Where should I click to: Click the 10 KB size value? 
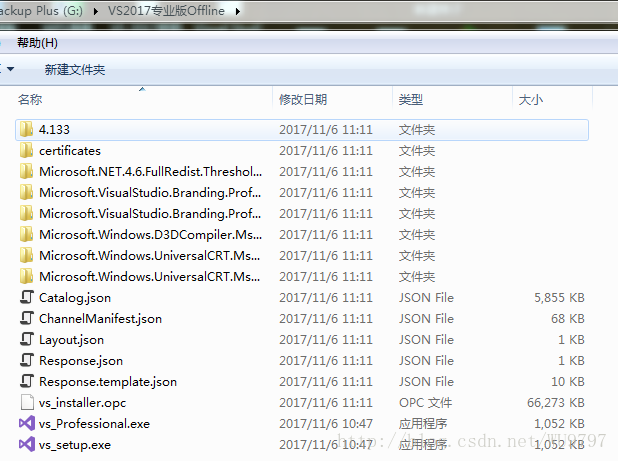point(568,381)
